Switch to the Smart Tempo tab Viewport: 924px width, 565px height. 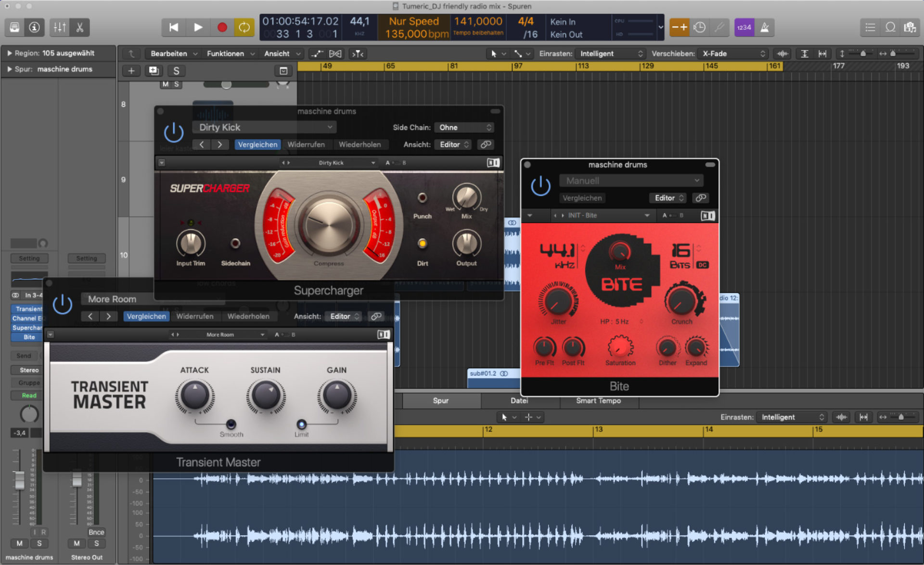coord(599,400)
